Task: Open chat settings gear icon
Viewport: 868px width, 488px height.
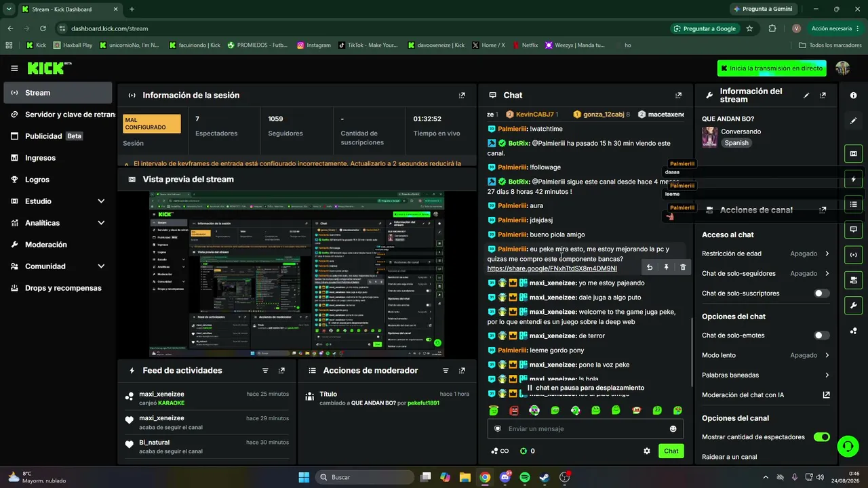Action: [647, 451]
